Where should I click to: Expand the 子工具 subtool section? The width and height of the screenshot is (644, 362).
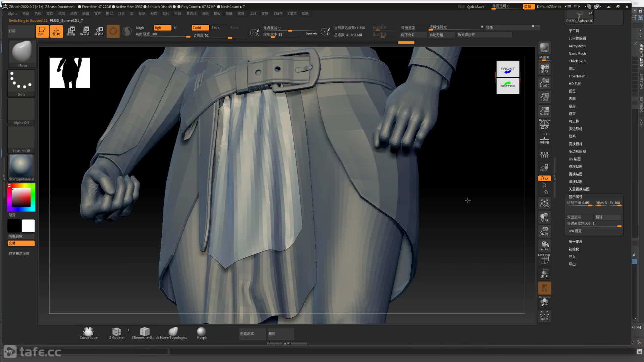point(574,31)
